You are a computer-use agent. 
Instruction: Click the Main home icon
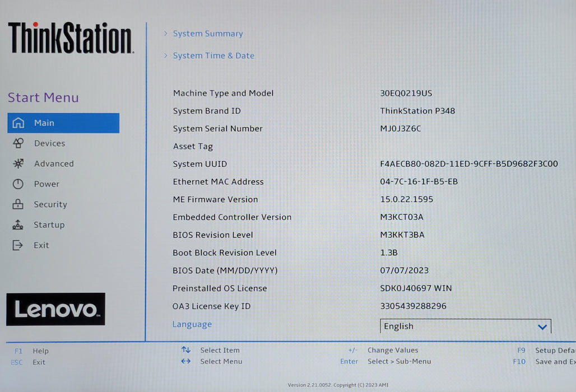[18, 123]
